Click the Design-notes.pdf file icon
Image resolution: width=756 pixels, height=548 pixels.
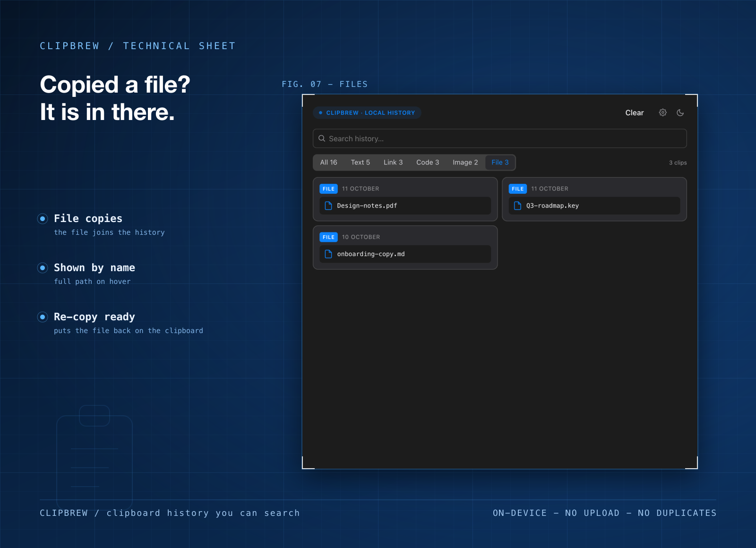click(x=328, y=206)
